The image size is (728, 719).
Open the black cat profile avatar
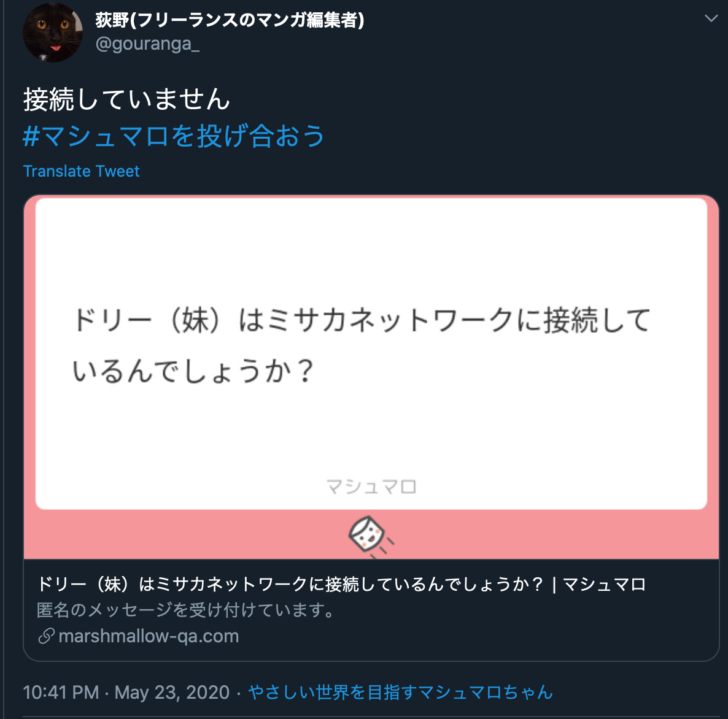52,33
